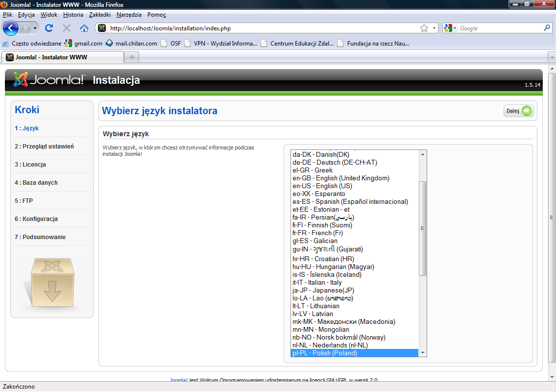Image resolution: width=556 pixels, height=392 pixels.
Task: Click the browser Forward arrow button
Action: coord(25,28)
